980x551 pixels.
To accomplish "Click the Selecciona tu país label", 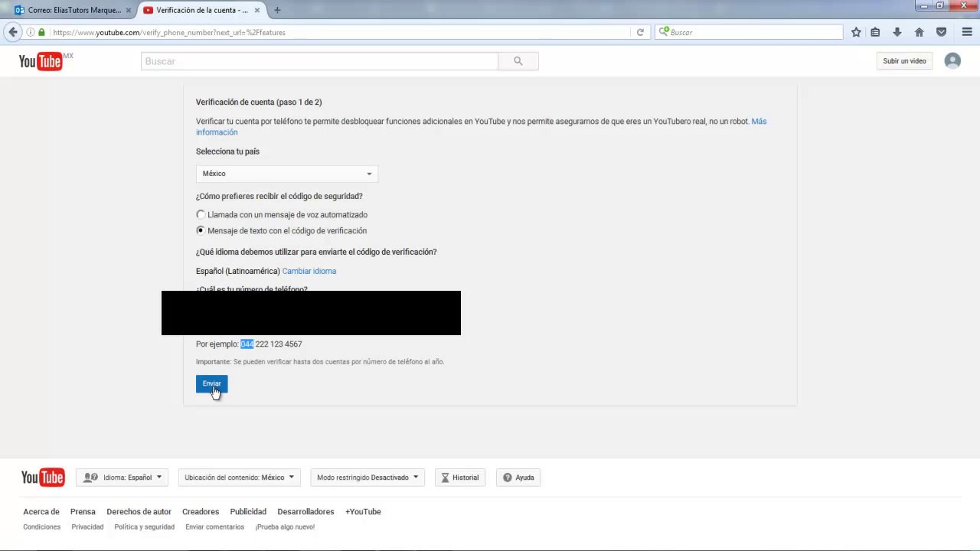I will (x=227, y=152).
